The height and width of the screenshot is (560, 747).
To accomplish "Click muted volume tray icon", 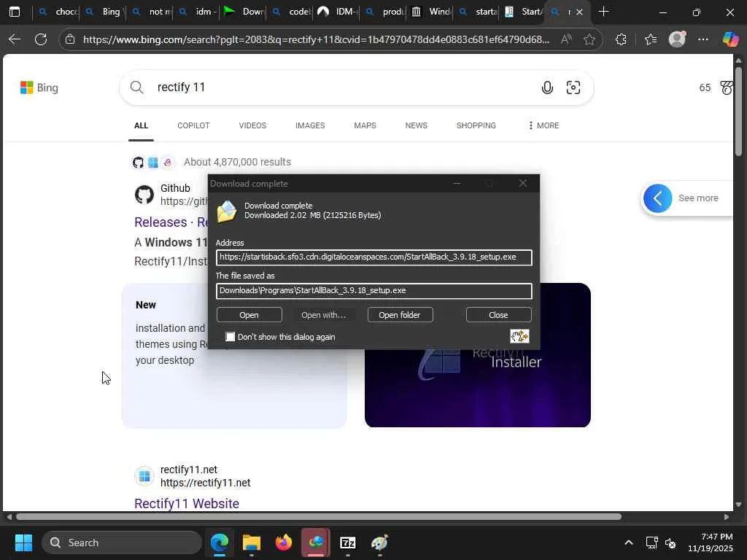I will click(x=670, y=542).
